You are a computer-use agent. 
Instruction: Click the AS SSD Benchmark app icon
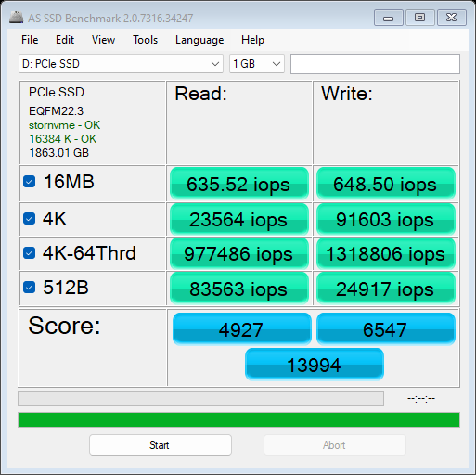click(16, 18)
